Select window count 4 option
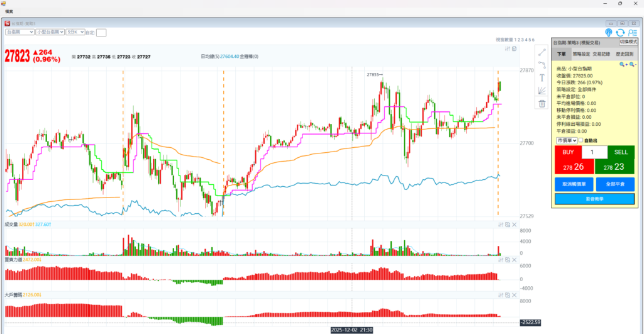Viewport: 644px width, 334px height. pos(525,40)
